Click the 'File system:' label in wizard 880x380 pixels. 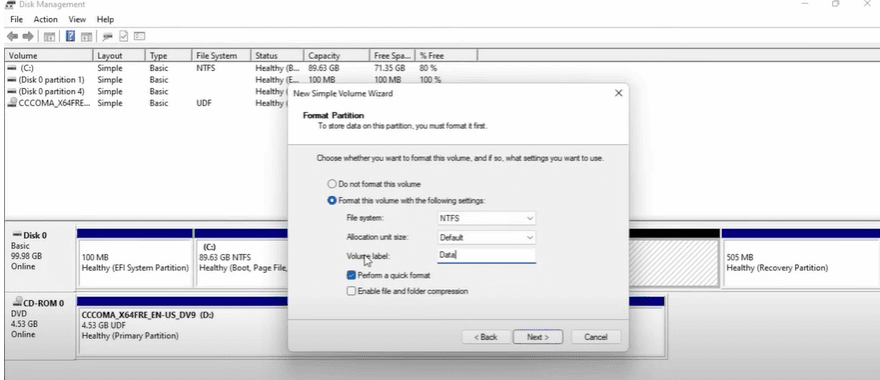(365, 218)
